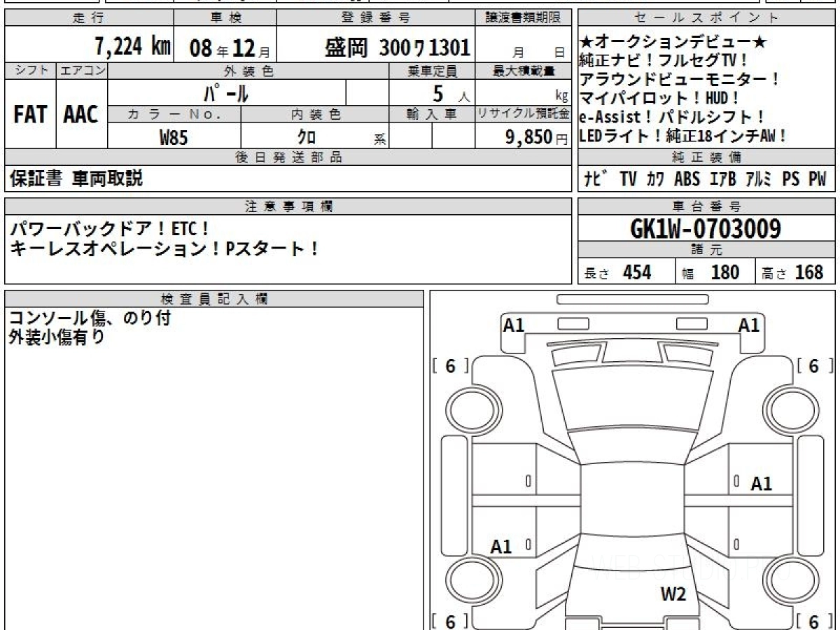Click the A1 mark beside the right door
Image resolution: width=840 pixels, height=630 pixels.
point(761,484)
